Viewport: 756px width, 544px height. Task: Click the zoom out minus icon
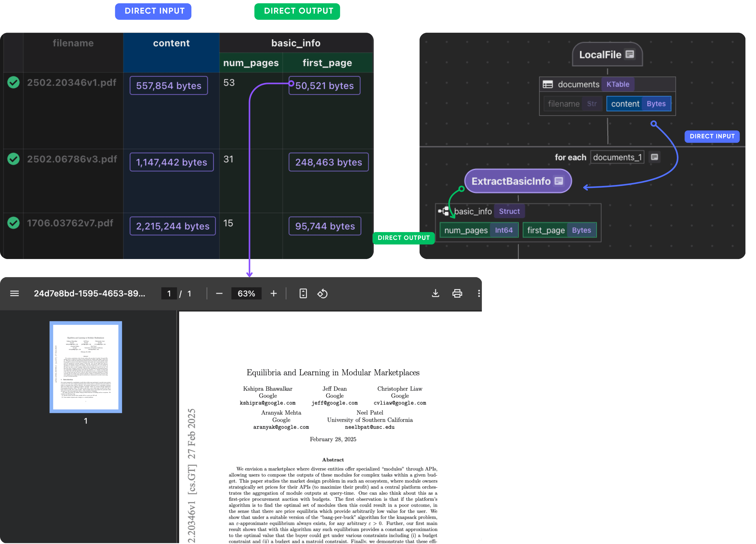tap(219, 293)
